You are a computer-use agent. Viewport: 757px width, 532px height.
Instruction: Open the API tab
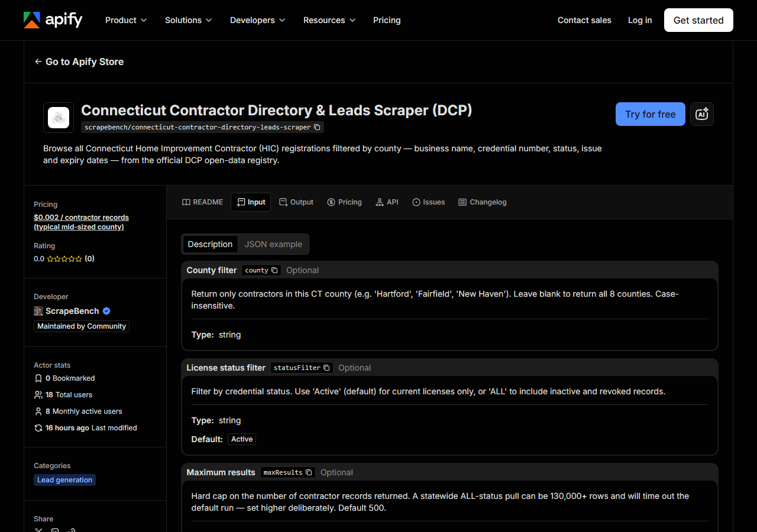coord(387,202)
